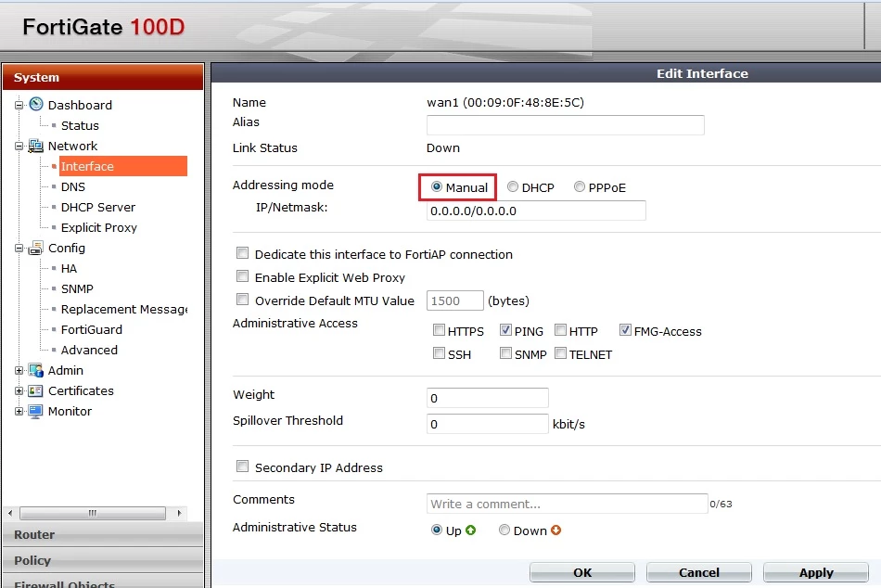Open FortiGuard under Config
This screenshot has width=881, height=588.
(x=92, y=329)
